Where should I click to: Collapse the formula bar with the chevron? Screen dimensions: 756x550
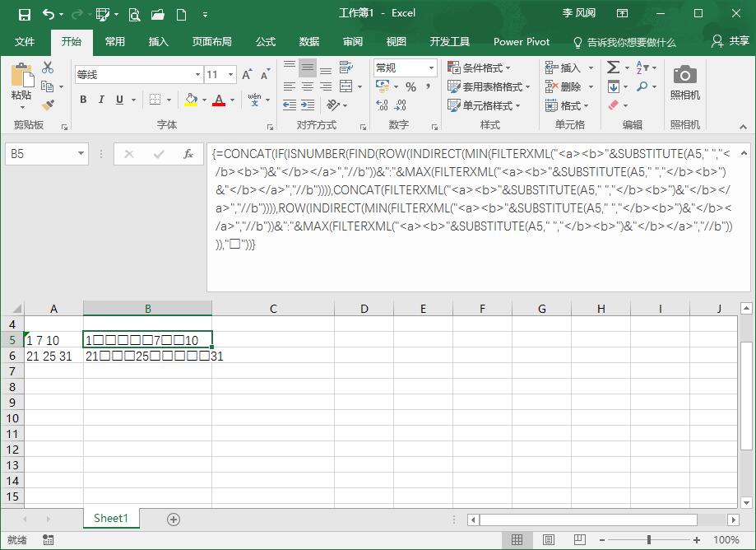[744, 153]
